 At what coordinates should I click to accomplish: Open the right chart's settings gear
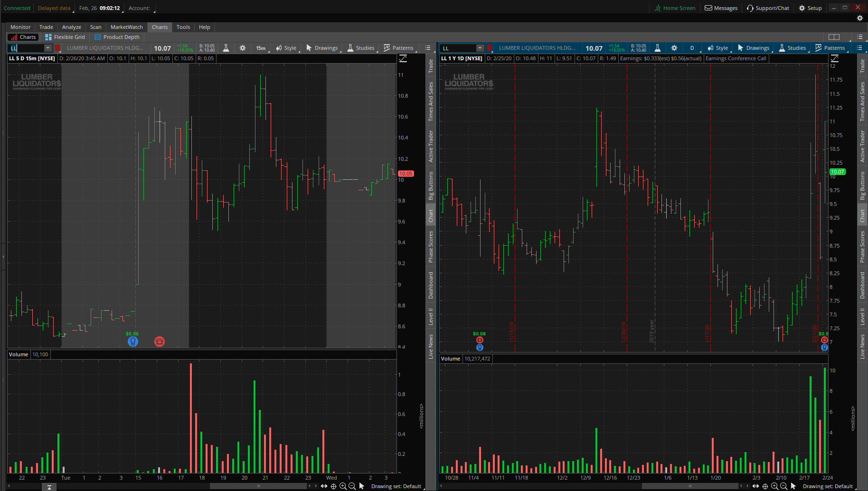point(674,48)
